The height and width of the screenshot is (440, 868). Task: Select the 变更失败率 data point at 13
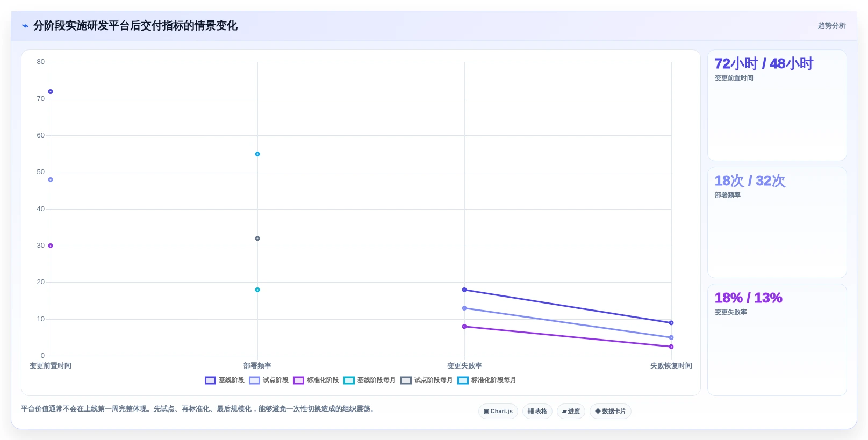click(464, 308)
